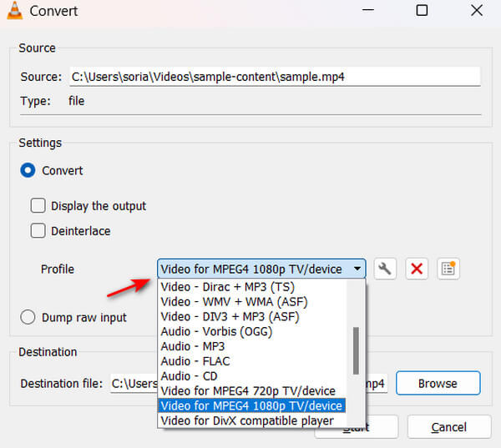Collapse the Profile dropdown combo box
The image size is (501, 448).
click(x=261, y=269)
